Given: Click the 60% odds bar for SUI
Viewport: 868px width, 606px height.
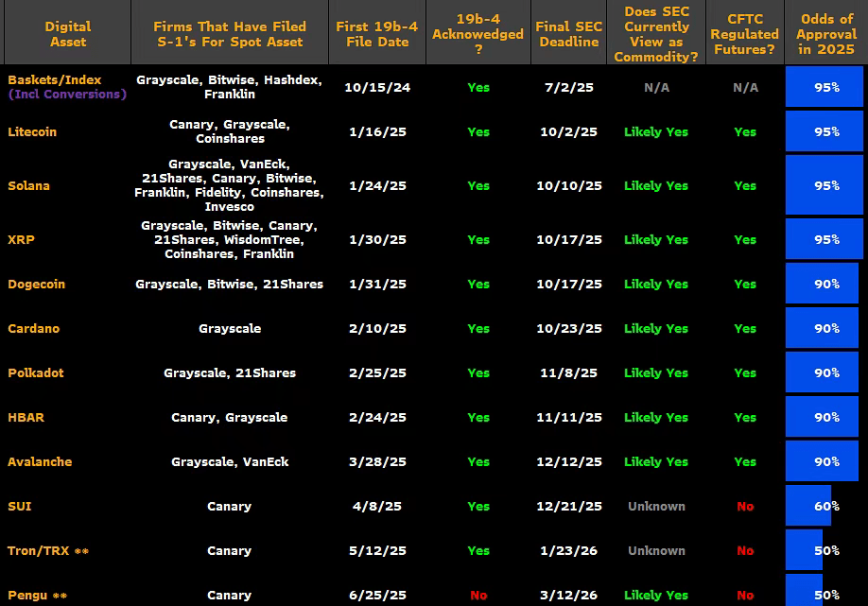Looking at the screenshot, I should click(808, 506).
